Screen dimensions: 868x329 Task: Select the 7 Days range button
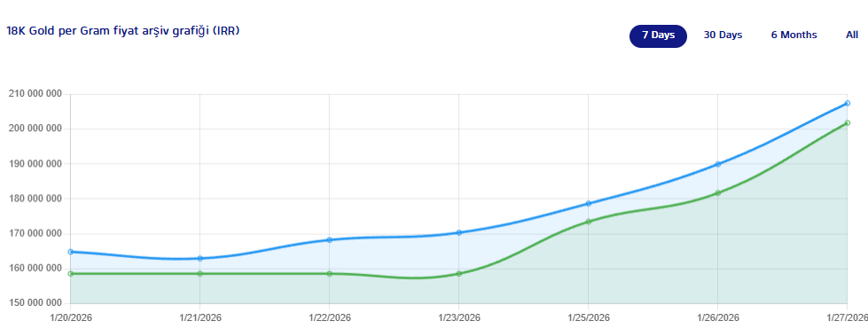(658, 35)
